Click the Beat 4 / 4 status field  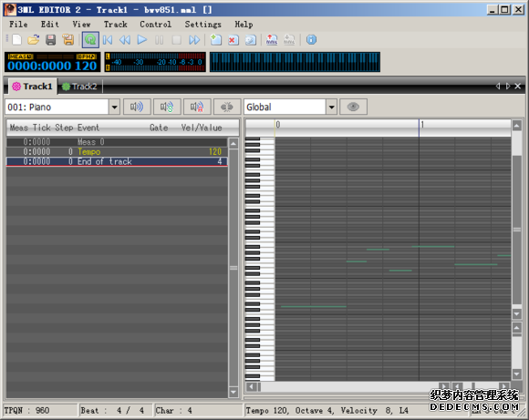click(116, 410)
